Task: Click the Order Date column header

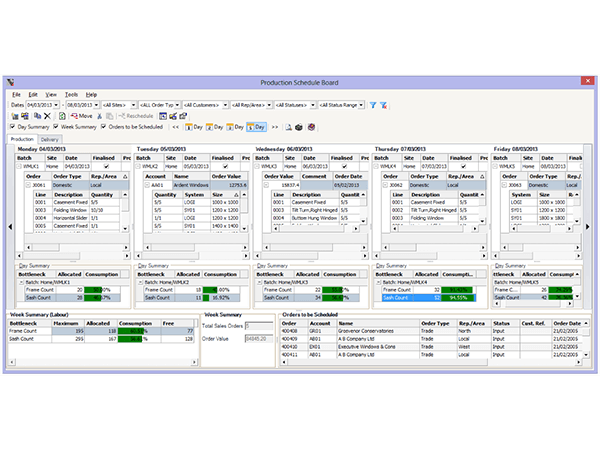Action: pyautogui.click(x=566, y=323)
